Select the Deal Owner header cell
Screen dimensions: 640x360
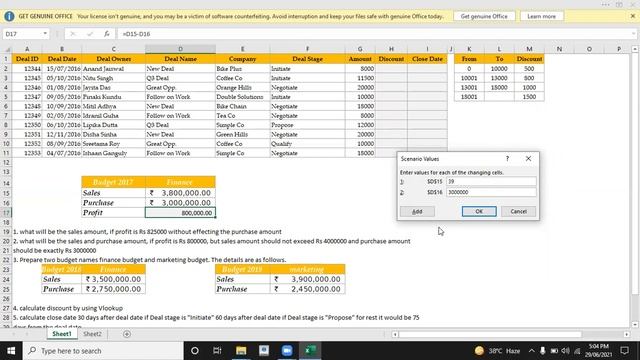coord(114,59)
